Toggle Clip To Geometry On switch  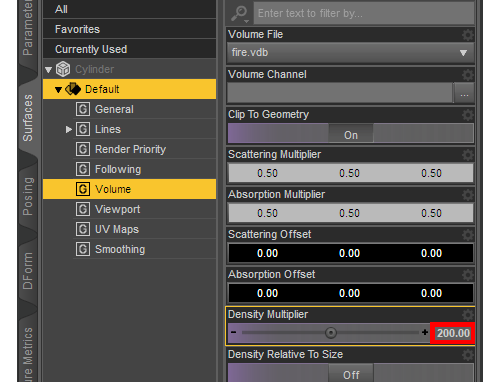click(351, 133)
